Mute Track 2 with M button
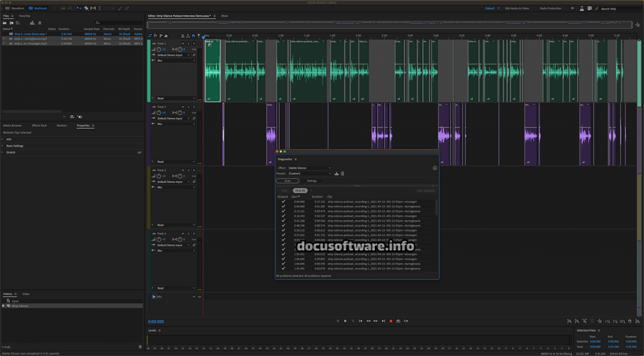This screenshot has height=356, width=644. tap(183, 107)
